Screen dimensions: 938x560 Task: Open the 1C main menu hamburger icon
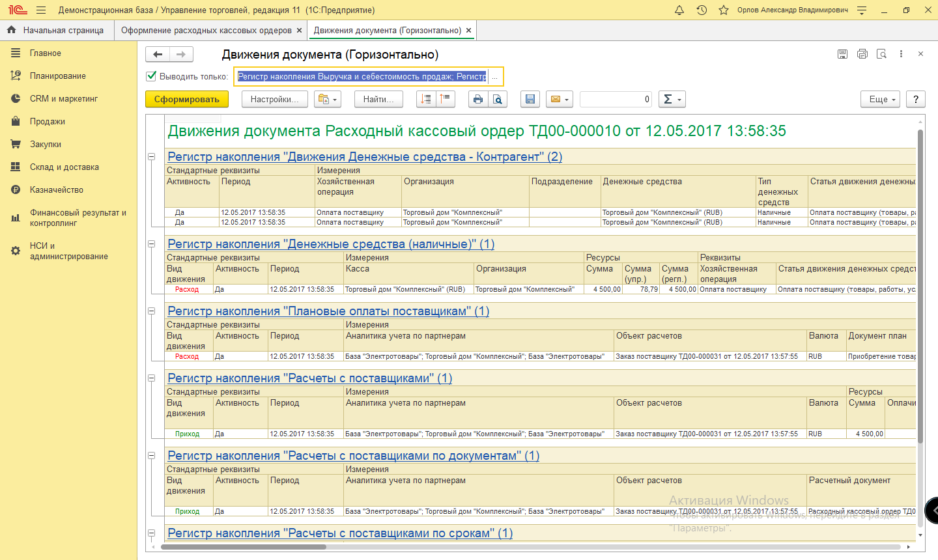(x=41, y=10)
